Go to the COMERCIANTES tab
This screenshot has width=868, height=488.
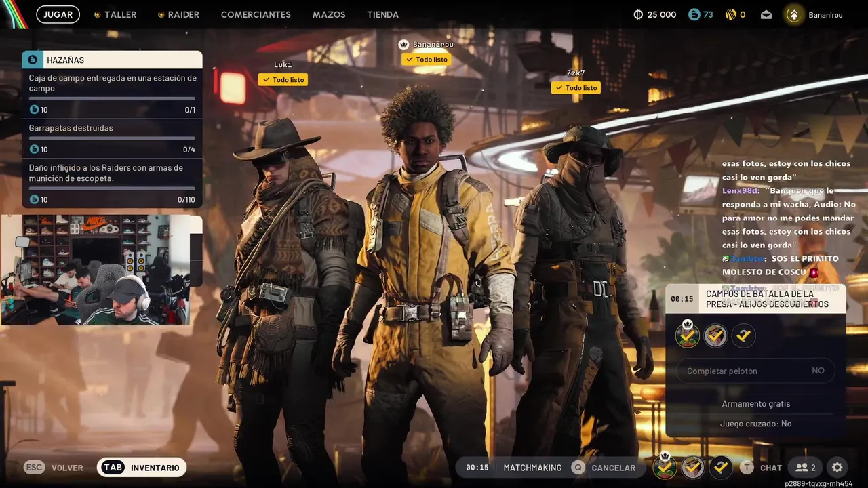pyautogui.click(x=256, y=14)
